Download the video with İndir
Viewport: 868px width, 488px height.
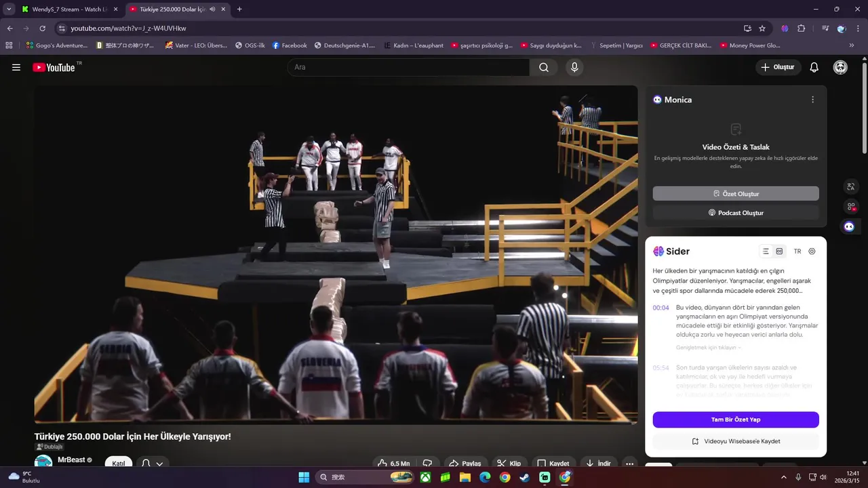[x=598, y=464]
